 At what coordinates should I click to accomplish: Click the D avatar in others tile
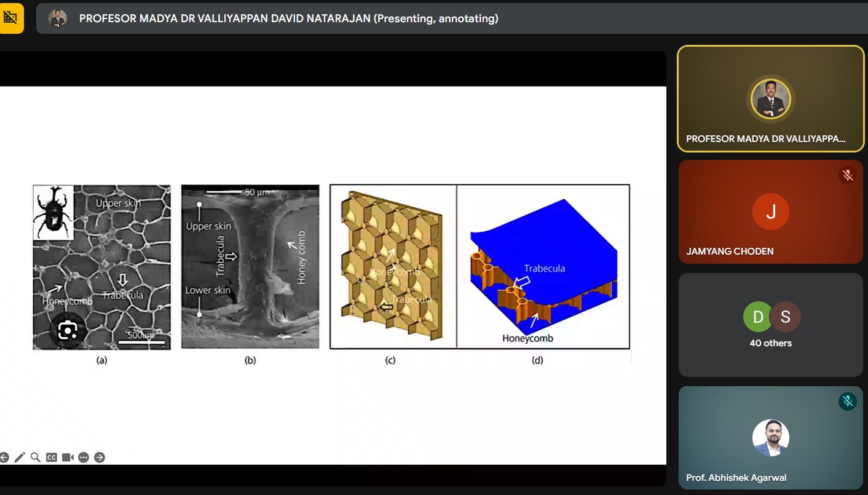click(x=757, y=317)
